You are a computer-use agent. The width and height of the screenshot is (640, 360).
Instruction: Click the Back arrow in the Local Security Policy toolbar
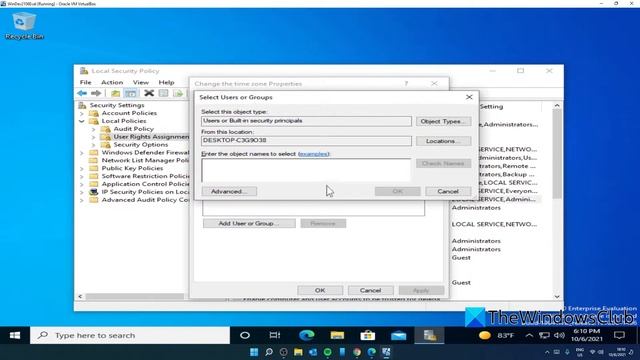pyautogui.click(x=82, y=93)
